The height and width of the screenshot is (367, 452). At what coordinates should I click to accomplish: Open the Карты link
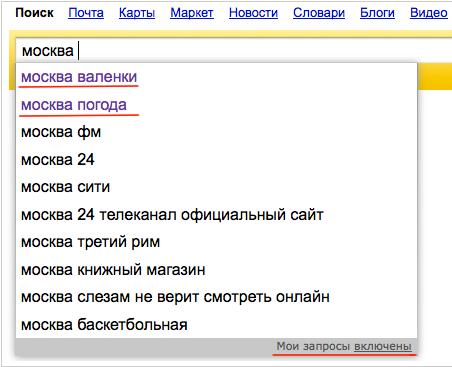(x=137, y=13)
